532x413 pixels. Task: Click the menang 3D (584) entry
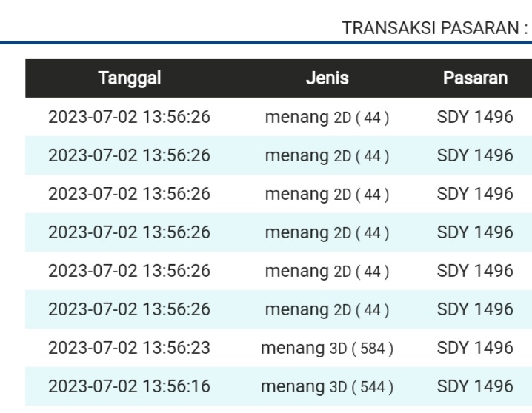[x=327, y=348]
